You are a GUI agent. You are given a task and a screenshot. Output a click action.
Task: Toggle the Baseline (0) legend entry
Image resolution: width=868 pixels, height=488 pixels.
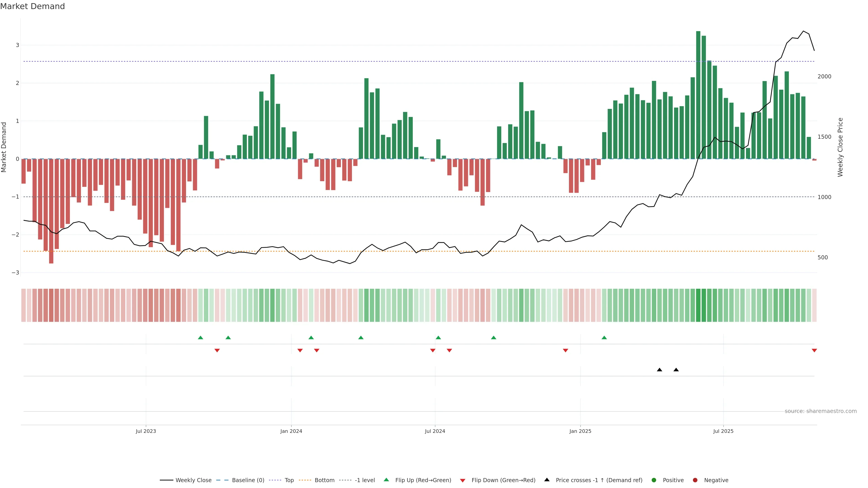click(x=248, y=480)
